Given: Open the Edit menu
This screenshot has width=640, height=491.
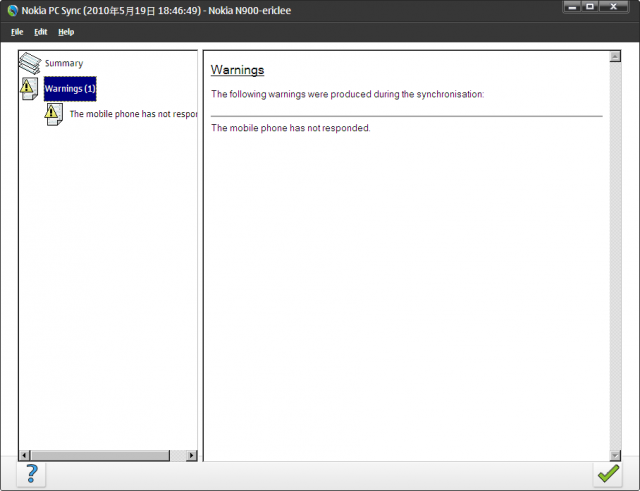Looking at the screenshot, I should pos(40,32).
